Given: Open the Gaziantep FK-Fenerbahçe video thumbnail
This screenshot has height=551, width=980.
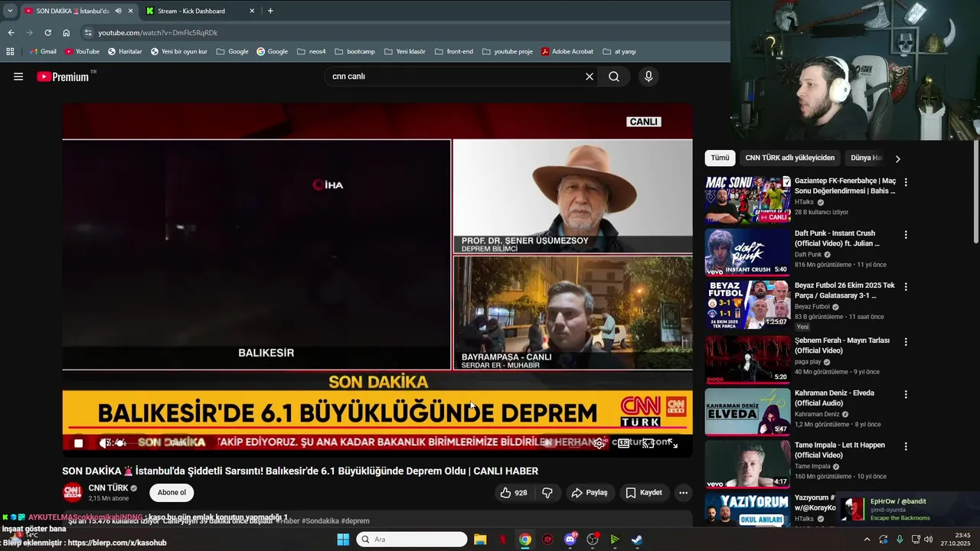Looking at the screenshot, I should pyautogui.click(x=747, y=199).
